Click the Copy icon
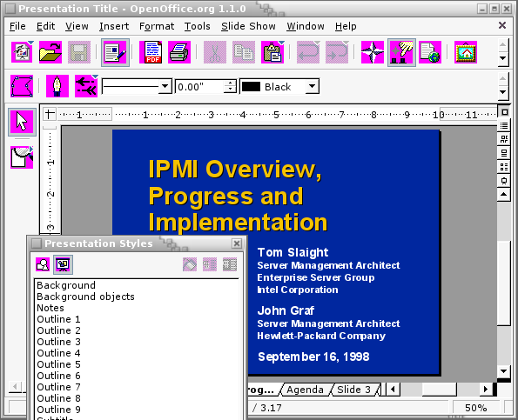Viewport: 518px width, 420px height. tap(244, 52)
